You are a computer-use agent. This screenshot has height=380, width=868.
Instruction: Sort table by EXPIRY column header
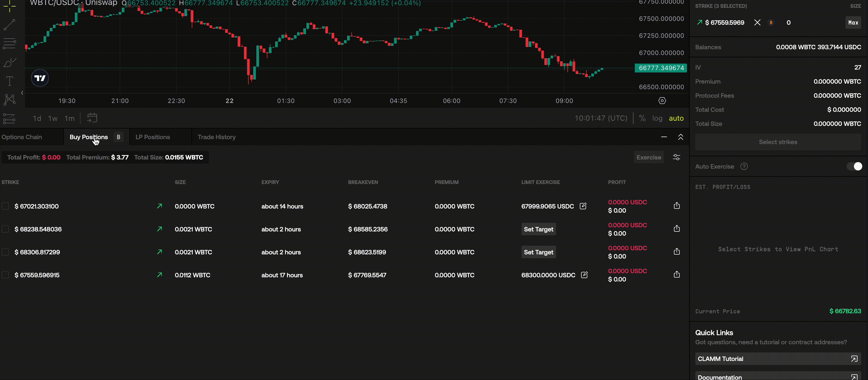[270, 182]
